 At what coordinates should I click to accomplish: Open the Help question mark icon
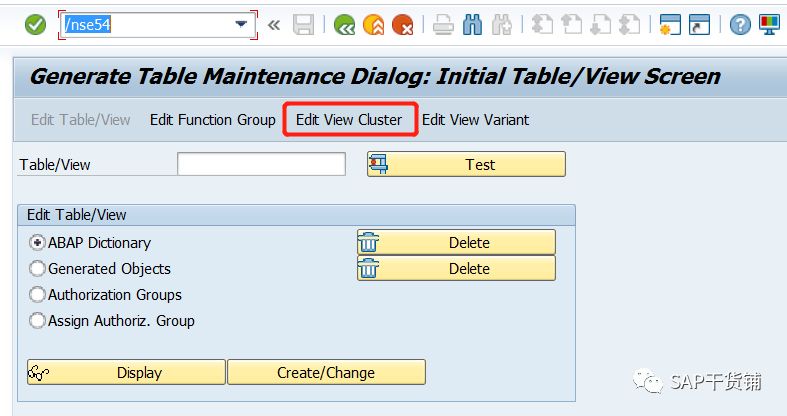click(740, 25)
